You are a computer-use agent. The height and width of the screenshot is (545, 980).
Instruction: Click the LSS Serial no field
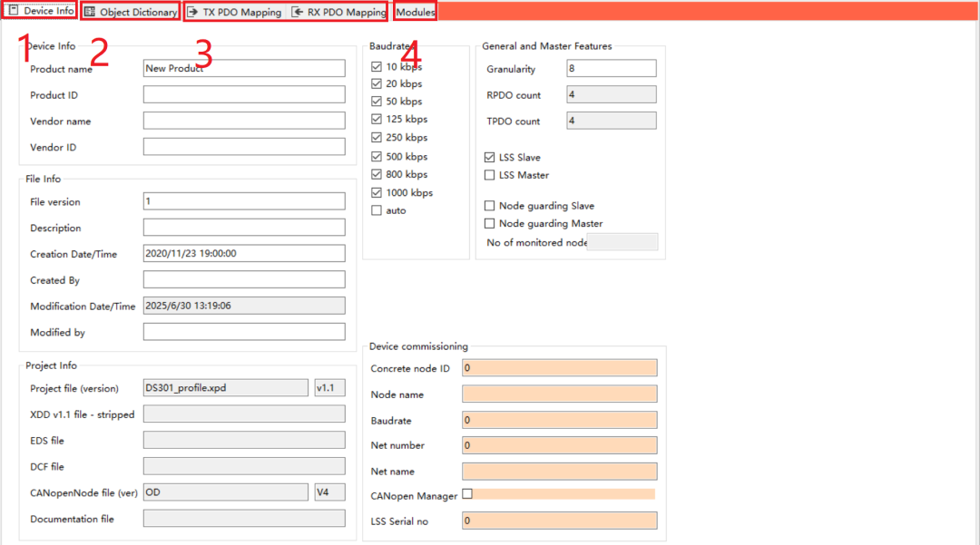[x=559, y=521]
